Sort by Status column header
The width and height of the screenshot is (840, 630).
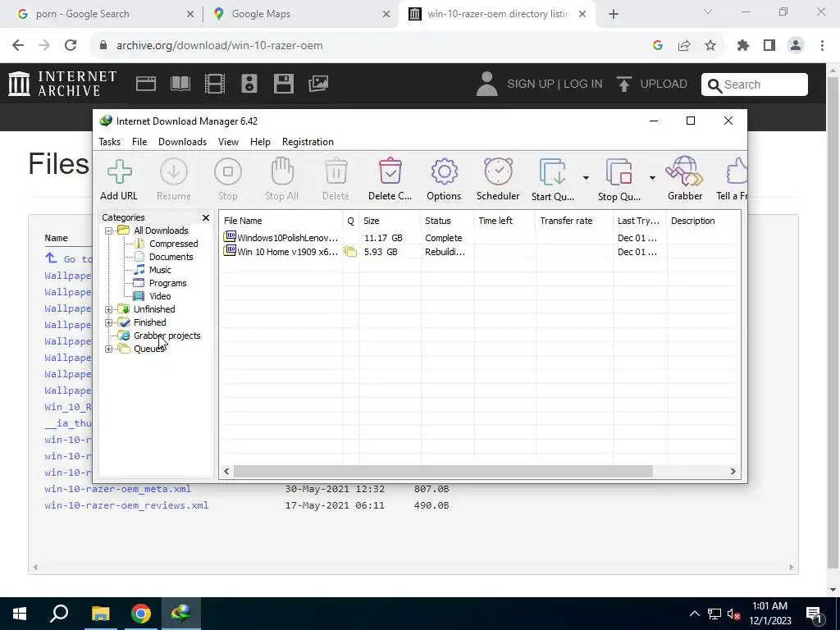click(x=447, y=221)
